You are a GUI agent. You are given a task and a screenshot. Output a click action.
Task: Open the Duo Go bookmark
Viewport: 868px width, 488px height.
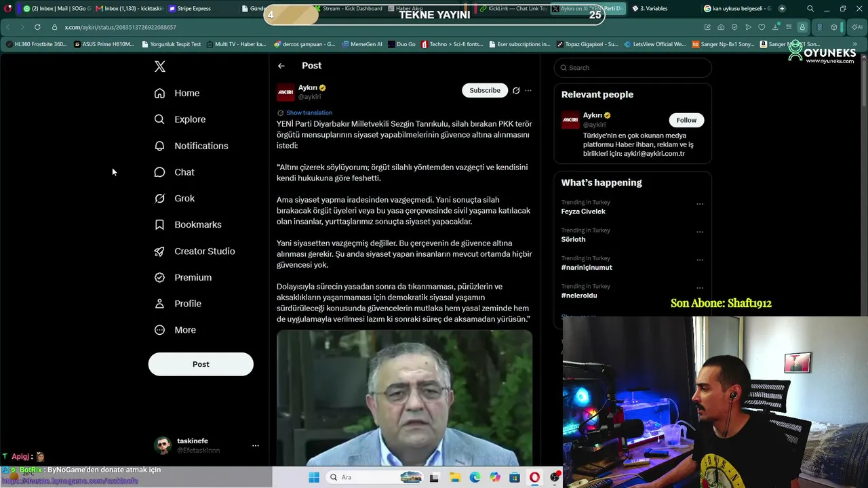tap(402, 44)
